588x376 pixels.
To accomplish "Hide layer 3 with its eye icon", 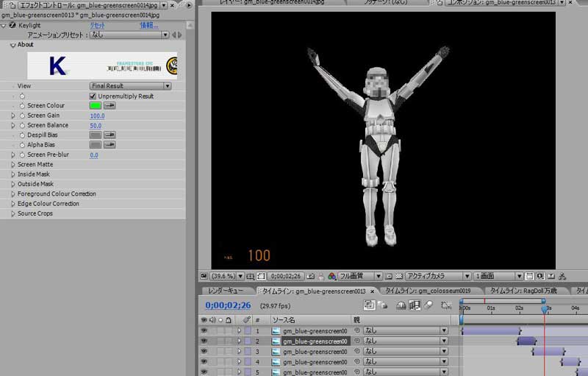I will pyautogui.click(x=204, y=351).
